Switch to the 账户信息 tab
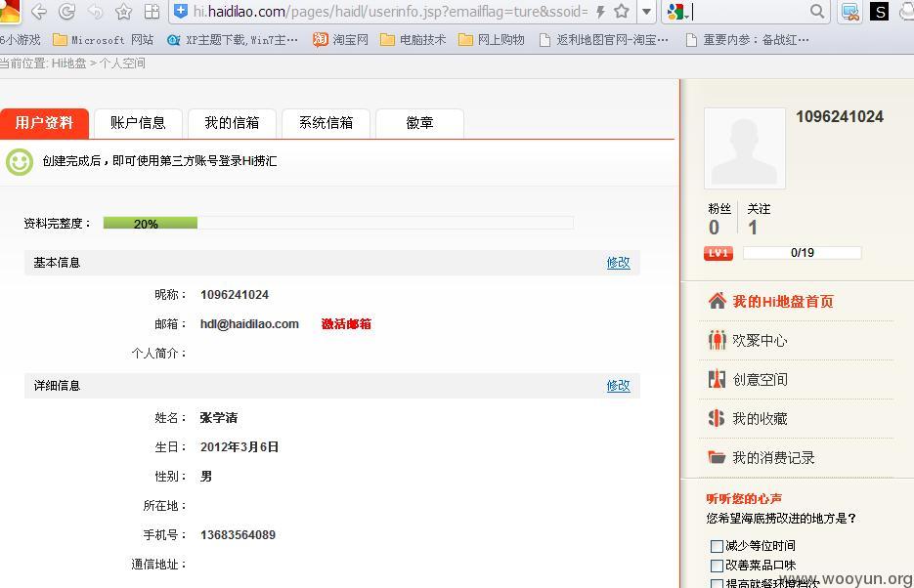 point(138,123)
